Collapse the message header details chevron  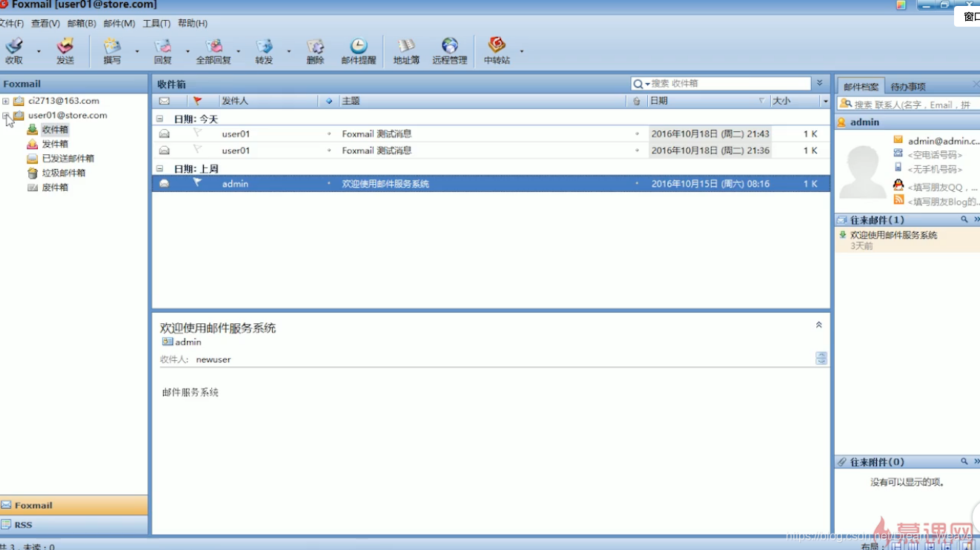click(819, 325)
